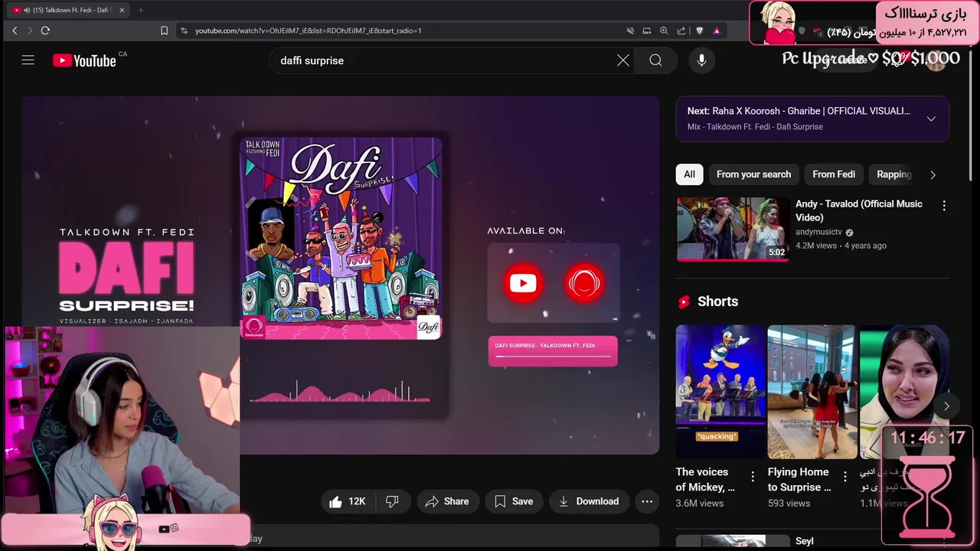Click the Download button
Image resolution: width=980 pixels, height=551 pixels.
[x=589, y=501]
